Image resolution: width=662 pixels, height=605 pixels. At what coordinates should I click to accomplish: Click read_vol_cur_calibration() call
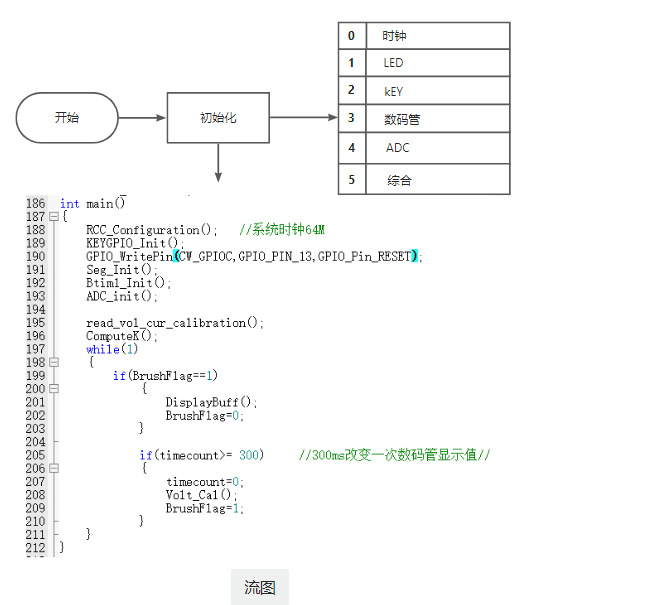click(175, 323)
